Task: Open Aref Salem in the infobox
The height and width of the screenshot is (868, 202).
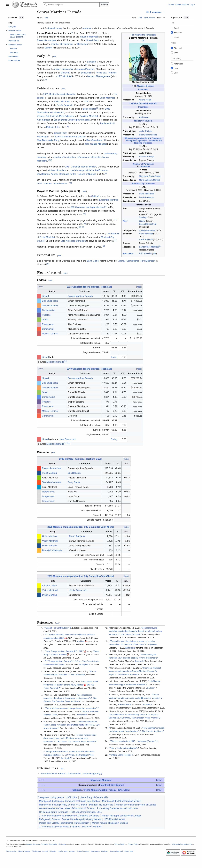Action: pyautogui.click(x=144, y=117)
